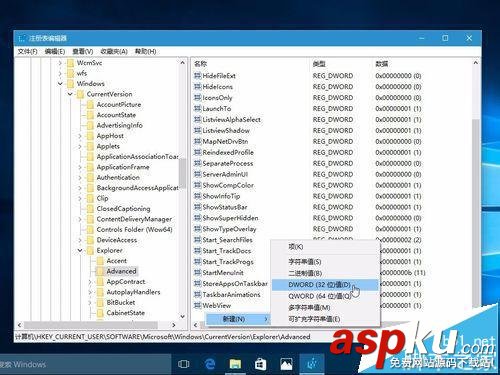Select the Accent key in tree
Viewport: 500px width, 375px height.
click(x=117, y=261)
